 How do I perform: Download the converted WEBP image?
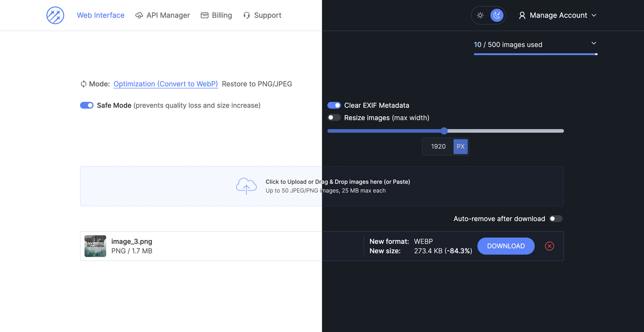pyautogui.click(x=506, y=246)
